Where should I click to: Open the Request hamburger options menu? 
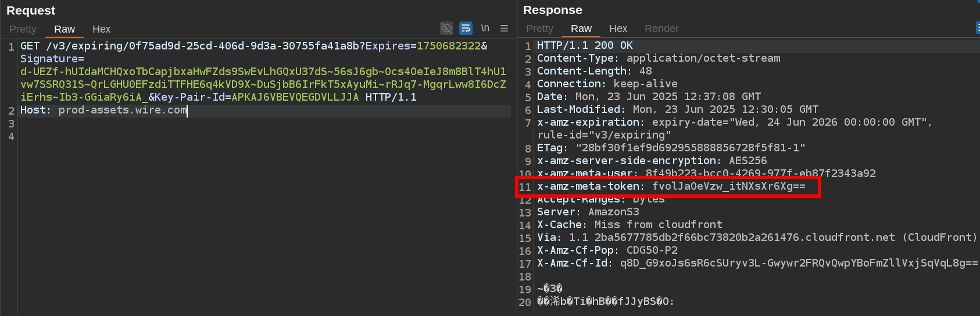pyautogui.click(x=504, y=28)
